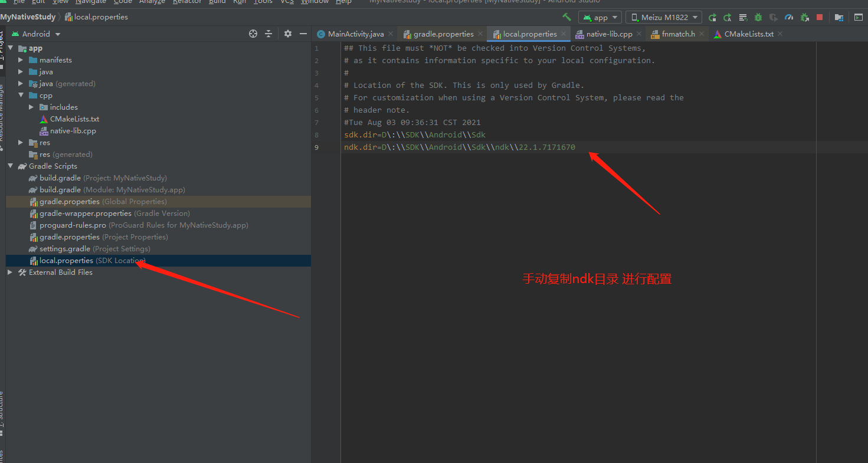Click the Make Project hammer icon
The image size is (868, 463).
point(566,17)
